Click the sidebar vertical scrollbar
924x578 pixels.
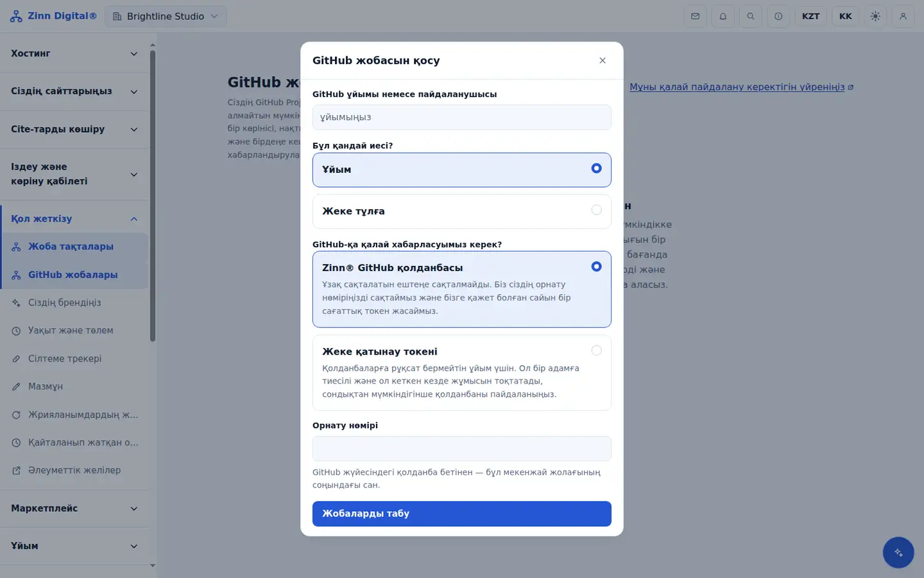pos(153,196)
